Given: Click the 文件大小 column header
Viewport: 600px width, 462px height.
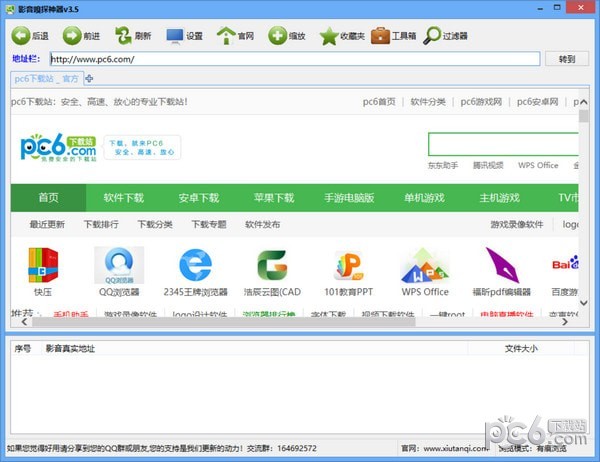Looking at the screenshot, I should (521, 348).
